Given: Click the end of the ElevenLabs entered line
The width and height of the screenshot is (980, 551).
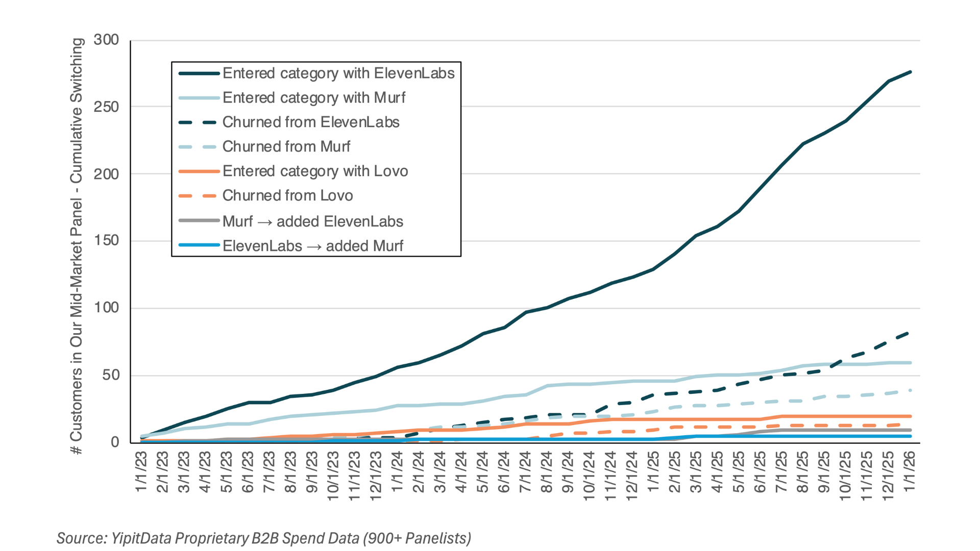Looking at the screenshot, I should tap(910, 72).
